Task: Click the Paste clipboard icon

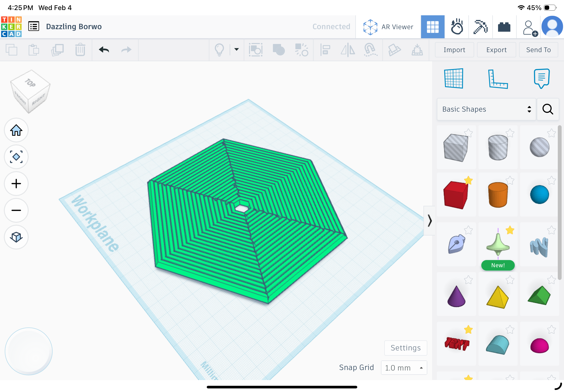Action: tap(34, 50)
